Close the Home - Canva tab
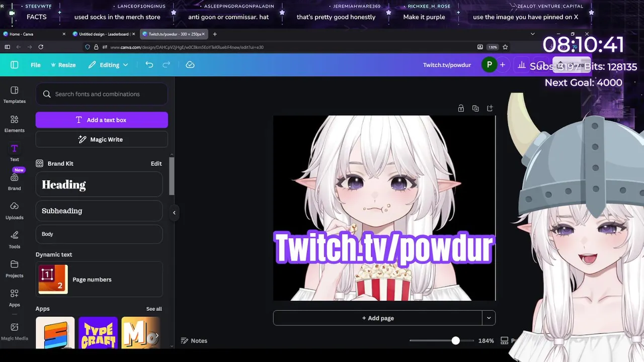The height and width of the screenshot is (362, 644). (x=64, y=34)
